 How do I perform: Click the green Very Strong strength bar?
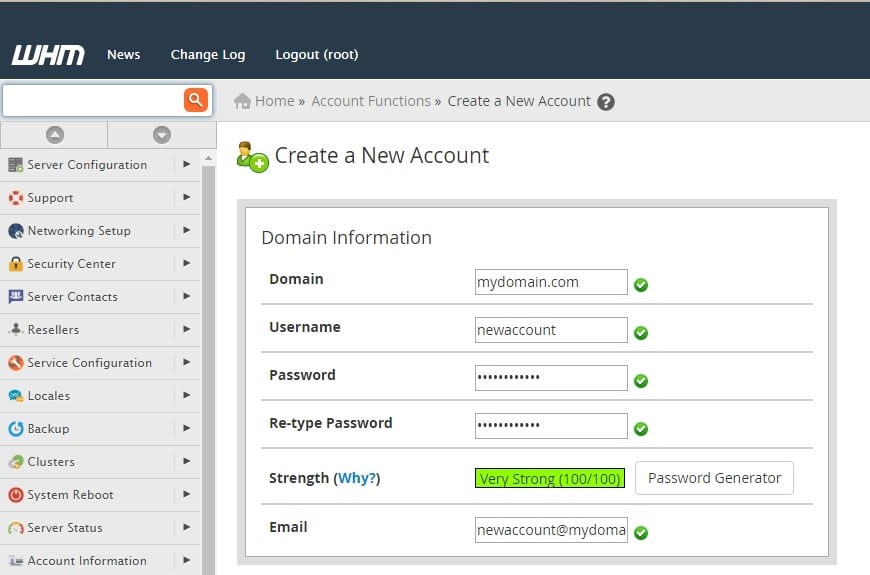550,479
